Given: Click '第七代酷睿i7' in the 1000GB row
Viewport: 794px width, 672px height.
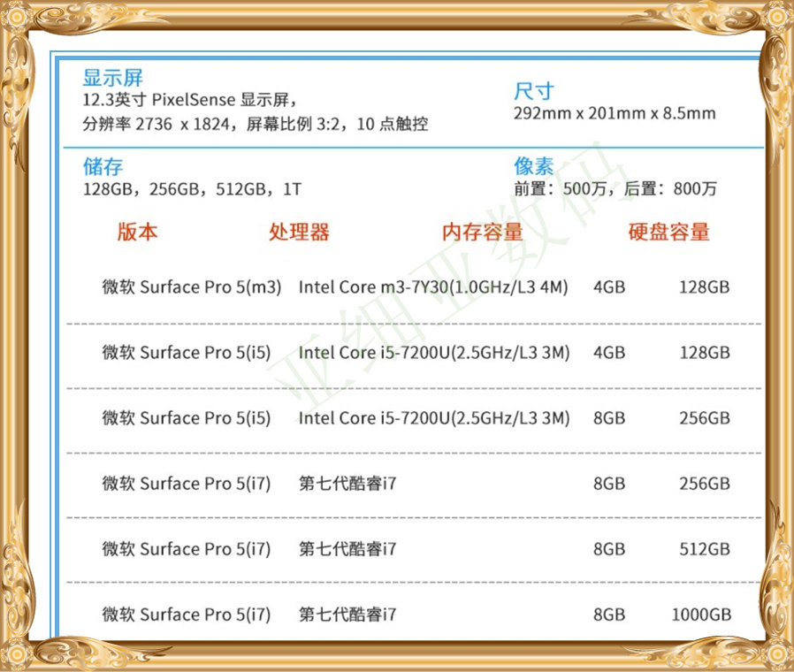Looking at the screenshot, I should 347,615.
